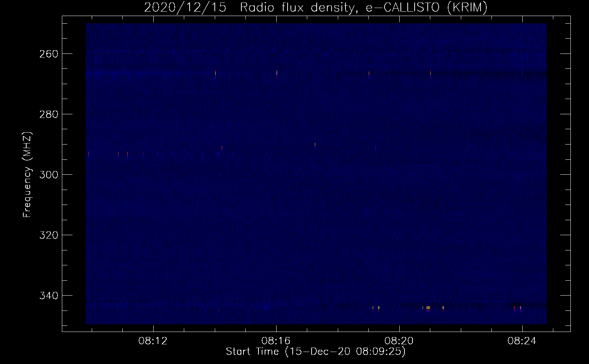This screenshot has height=364, width=589.
Task: Select the 'Frequency (MHZ)' axis label
Action: coord(27,174)
